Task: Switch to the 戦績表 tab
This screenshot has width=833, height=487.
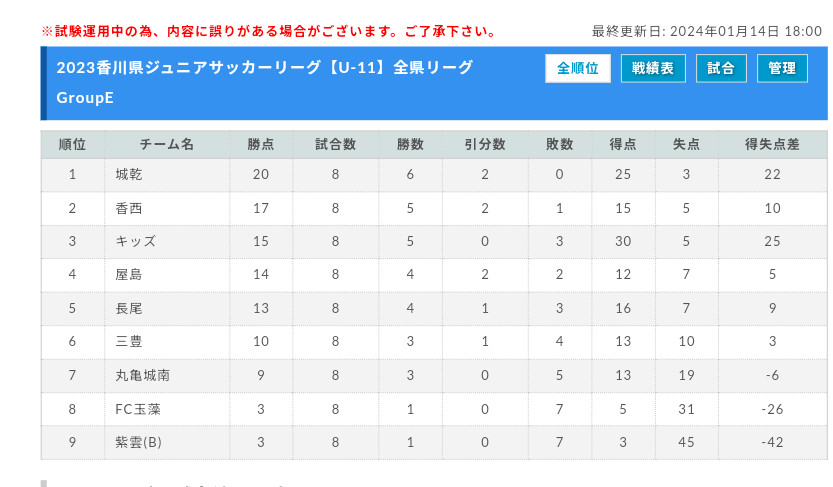Action: point(653,69)
